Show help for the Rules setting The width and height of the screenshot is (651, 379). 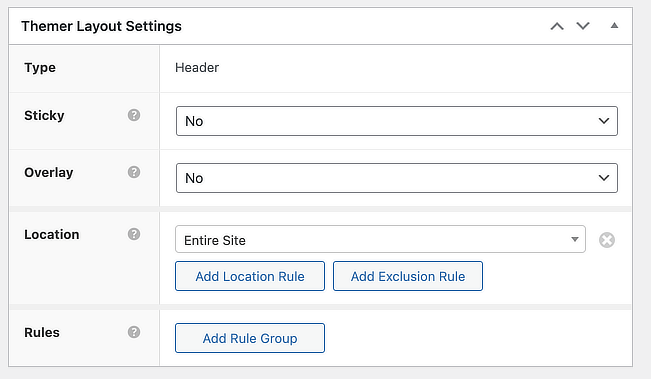coord(134,332)
